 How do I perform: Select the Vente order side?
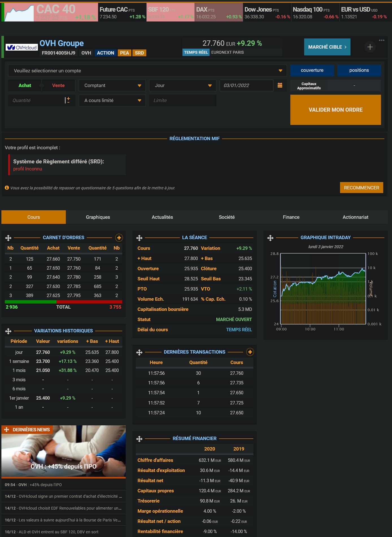(x=58, y=85)
